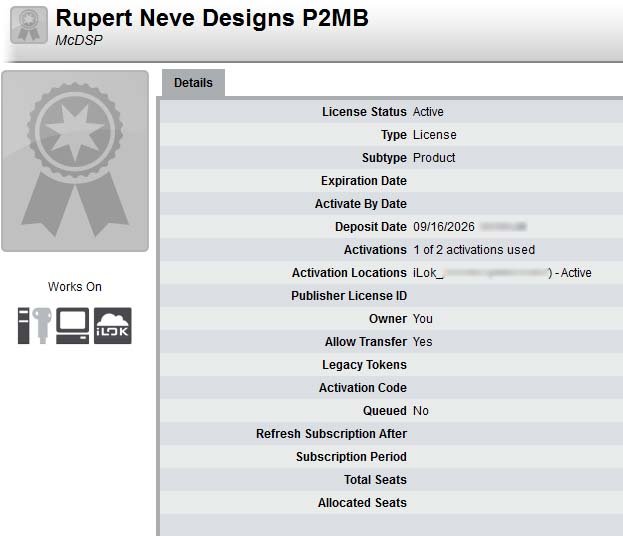
Task: Click the Activations label
Action: click(x=375, y=250)
